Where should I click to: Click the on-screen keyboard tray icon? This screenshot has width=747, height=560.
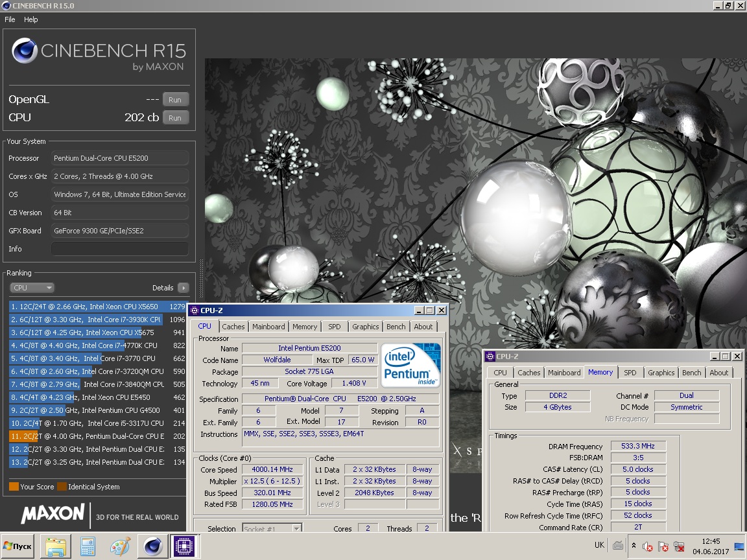point(618,546)
